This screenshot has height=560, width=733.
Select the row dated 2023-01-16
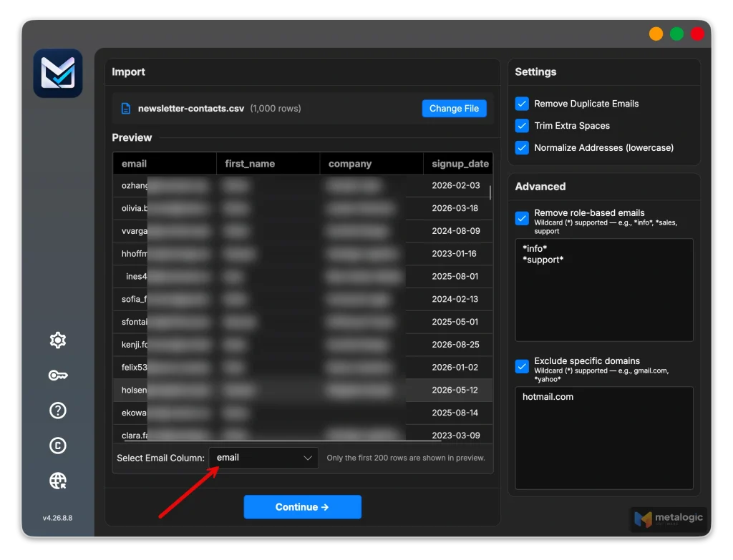click(x=303, y=254)
